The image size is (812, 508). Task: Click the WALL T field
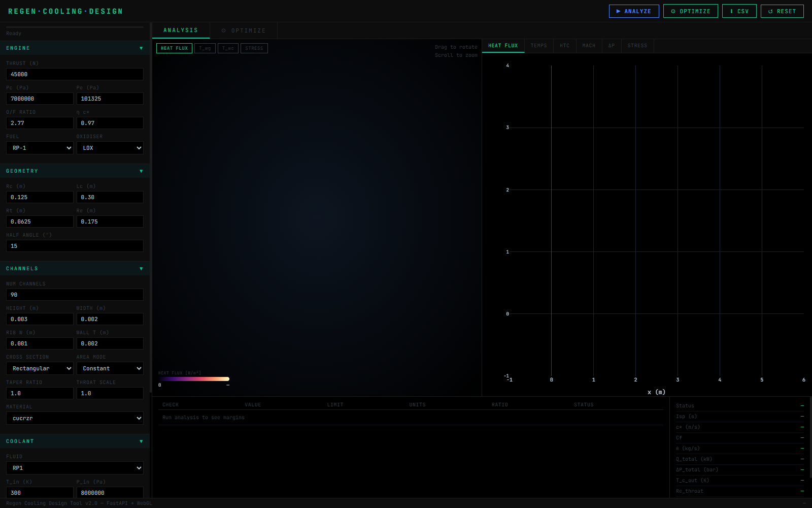point(110,343)
